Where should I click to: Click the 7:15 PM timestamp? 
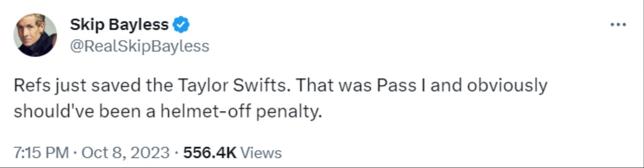click(41, 153)
